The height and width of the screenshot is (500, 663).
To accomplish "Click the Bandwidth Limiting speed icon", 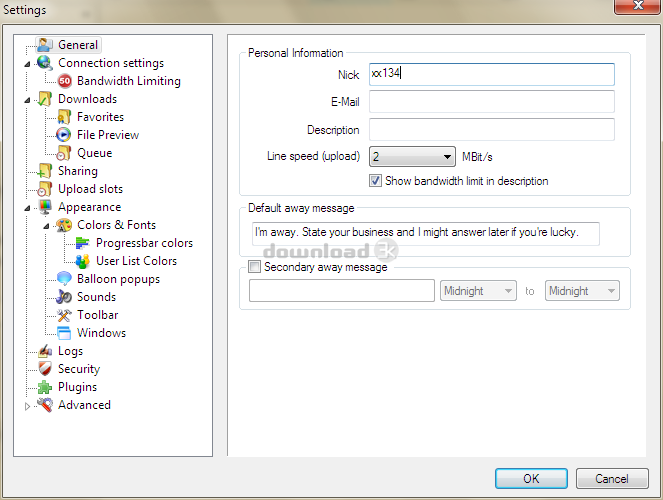I will pyautogui.click(x=64, y=81).
